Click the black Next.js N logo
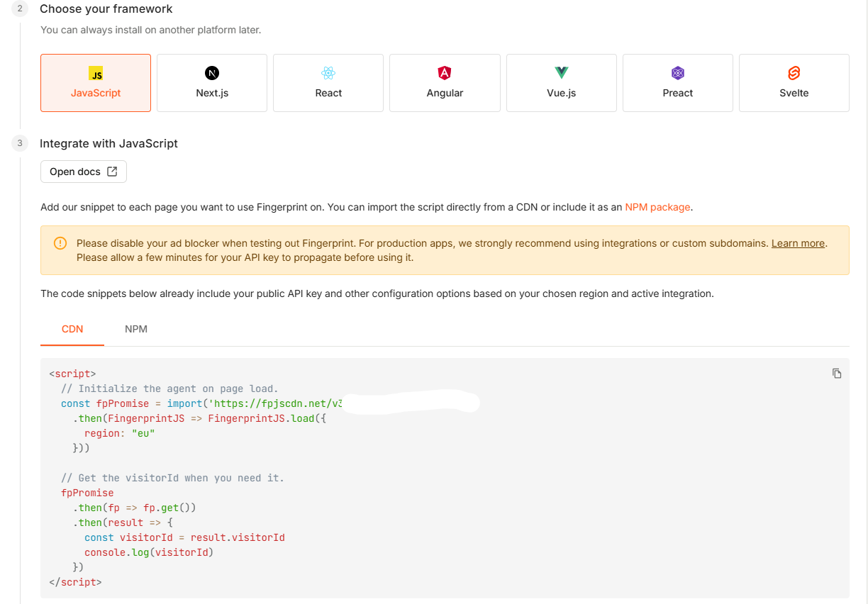 [212, 73]
